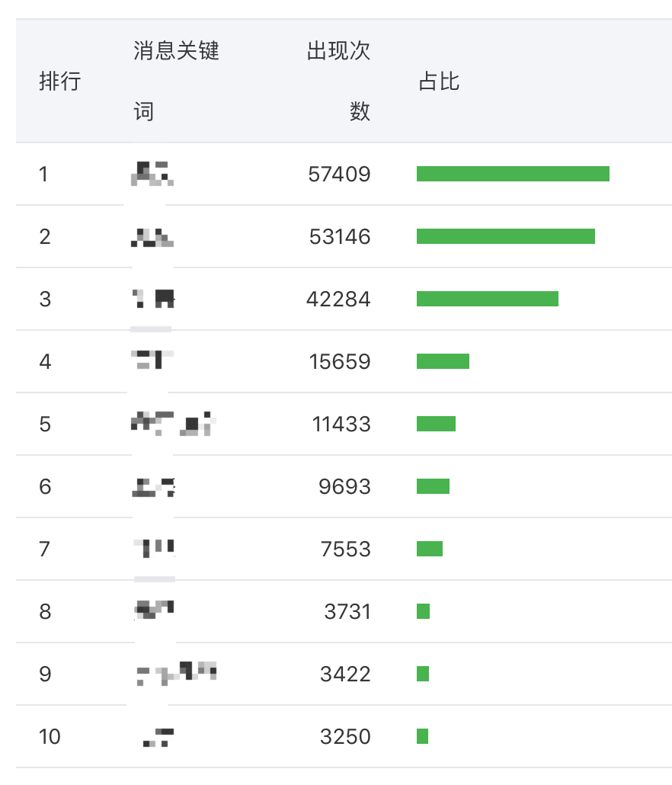Click the 15659 count cell
This screenshot has width=672, height=785.
click(x=340, y=362)
